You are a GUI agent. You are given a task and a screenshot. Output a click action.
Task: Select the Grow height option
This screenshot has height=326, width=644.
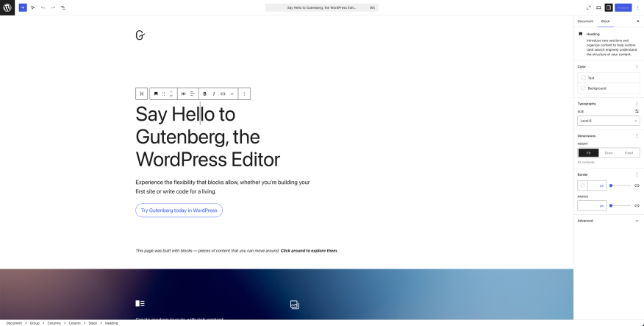tap(609, 153)
